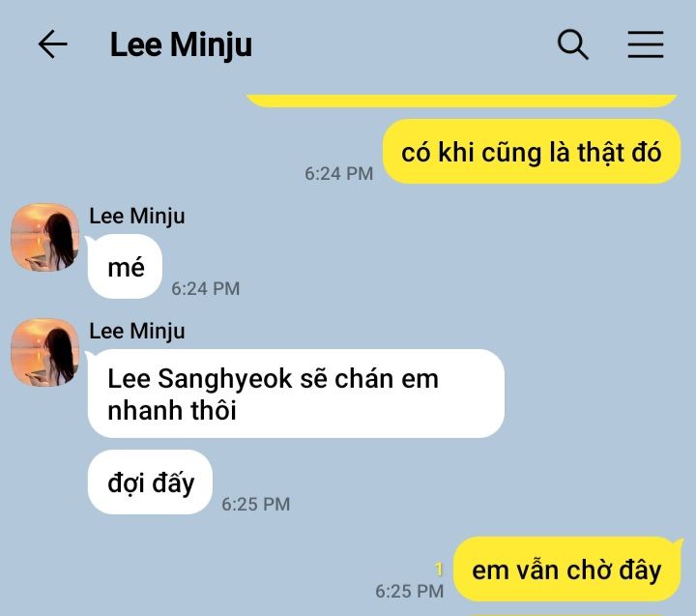This screenshot has height=616, width=696.
Task: Tap the unread count "1" indicator
Action: [439, 569]
